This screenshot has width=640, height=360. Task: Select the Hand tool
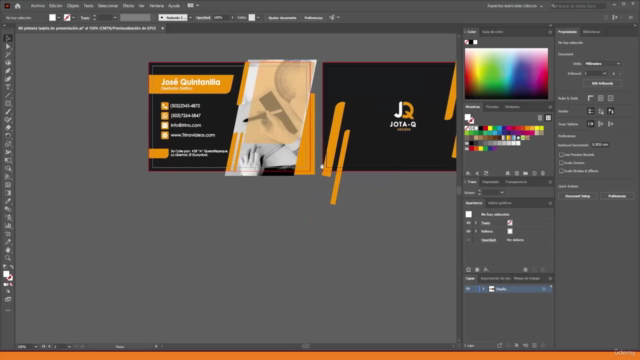pyautogui.click(x=8, y=250)
